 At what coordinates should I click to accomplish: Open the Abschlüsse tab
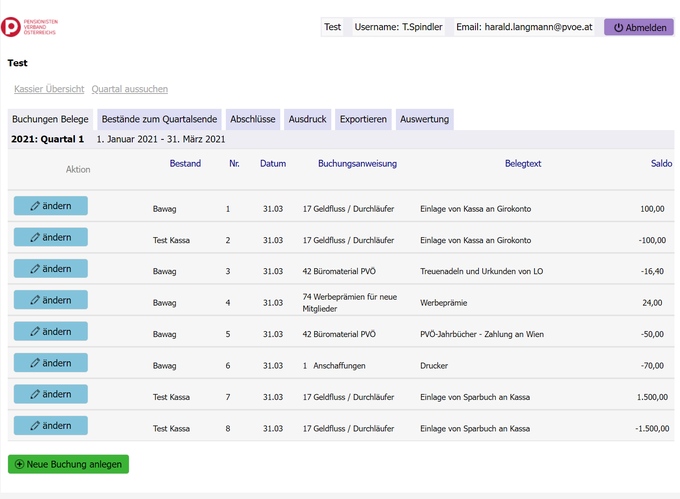(x=253, y=119)
